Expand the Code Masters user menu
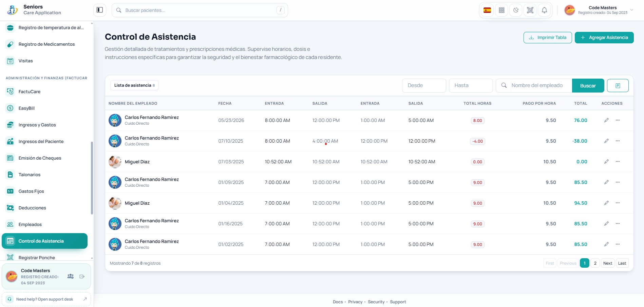 [x=599, y=10]
